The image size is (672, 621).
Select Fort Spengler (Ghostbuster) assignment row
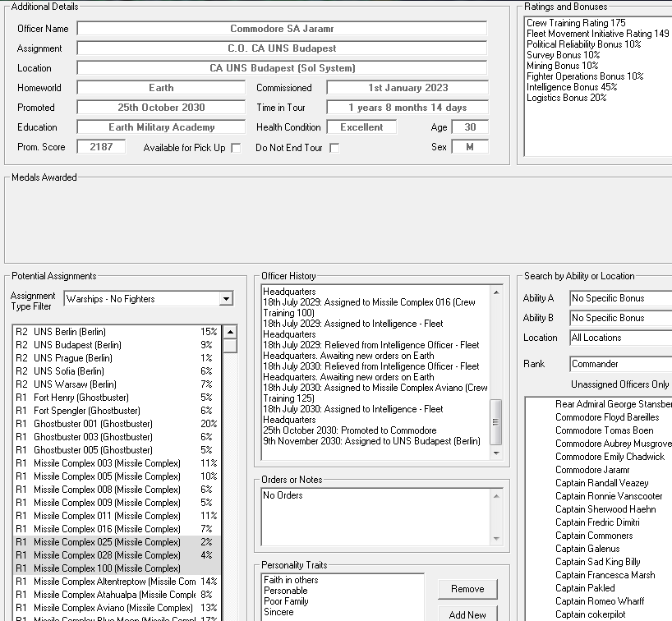tap(117, 411)
